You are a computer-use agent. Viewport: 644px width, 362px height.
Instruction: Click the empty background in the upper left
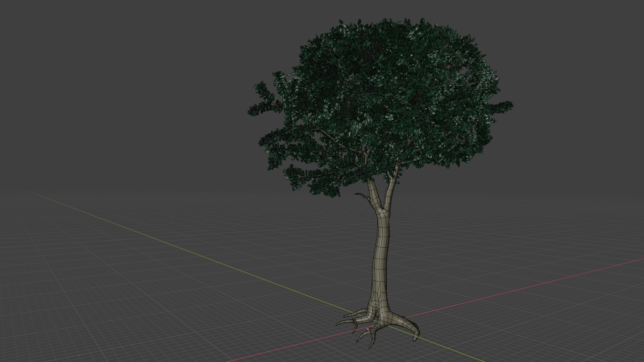101,67
